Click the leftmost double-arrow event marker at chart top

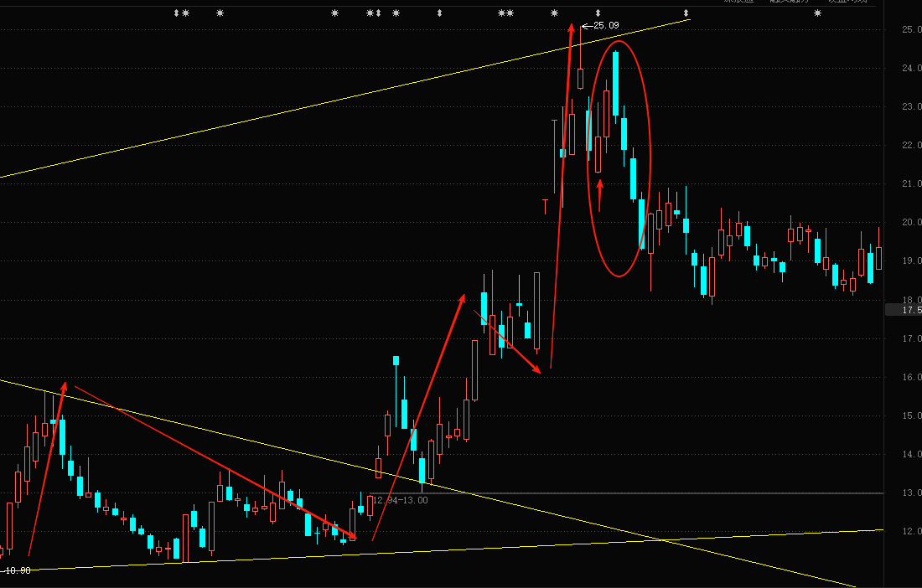[176, 13]
